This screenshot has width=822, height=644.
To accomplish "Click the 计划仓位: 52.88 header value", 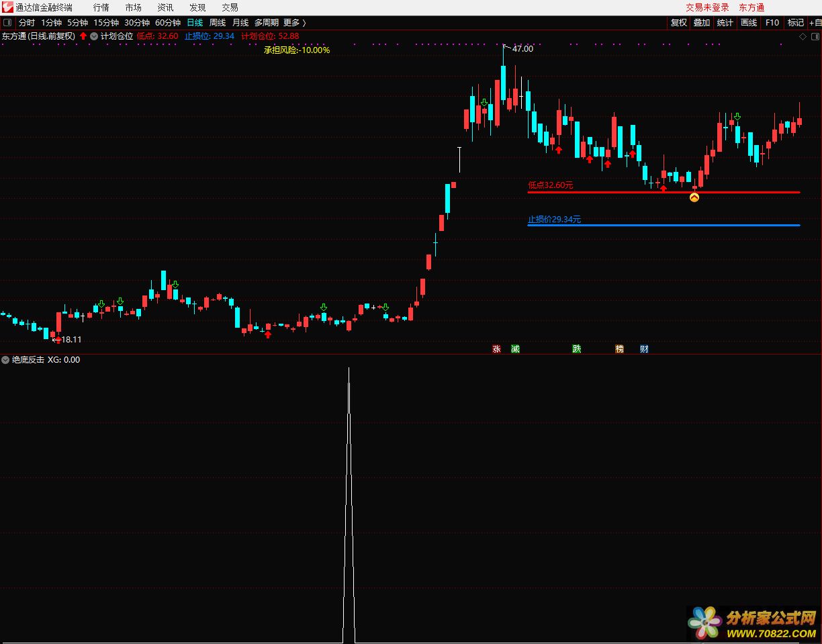I will tap(270, 36).
